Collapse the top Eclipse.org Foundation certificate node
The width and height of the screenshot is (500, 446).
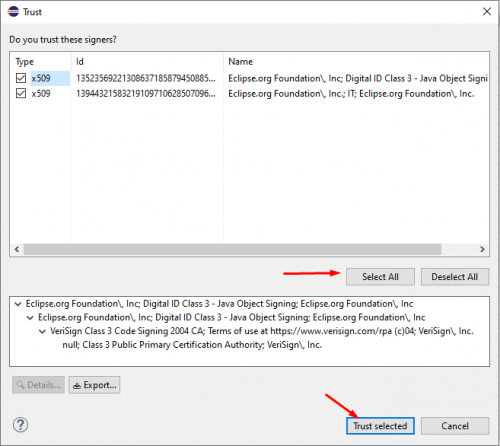click(x=18, y=304)
